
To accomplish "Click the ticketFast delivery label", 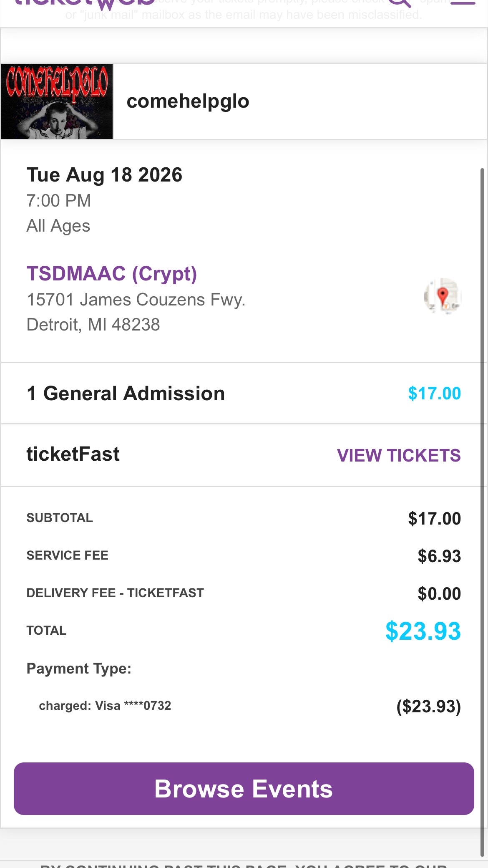I will pos(73,454).
